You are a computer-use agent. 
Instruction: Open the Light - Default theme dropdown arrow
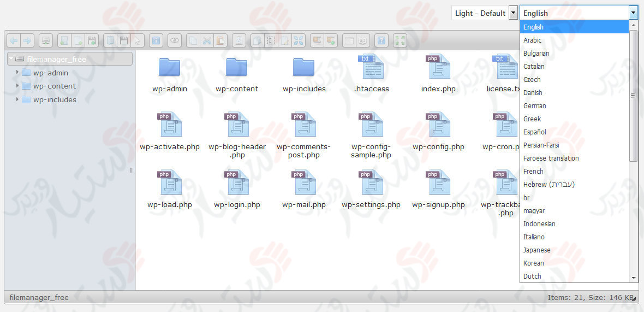(513, 13)
